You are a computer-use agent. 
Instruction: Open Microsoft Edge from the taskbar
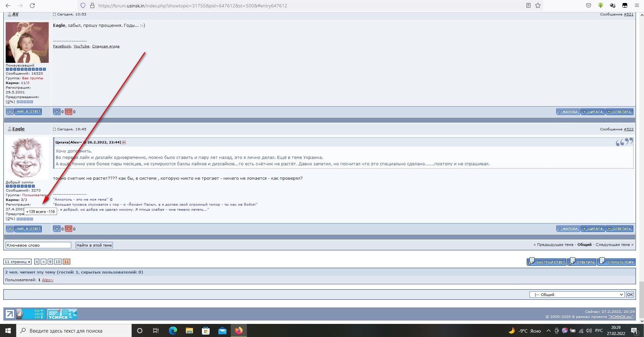173,331
